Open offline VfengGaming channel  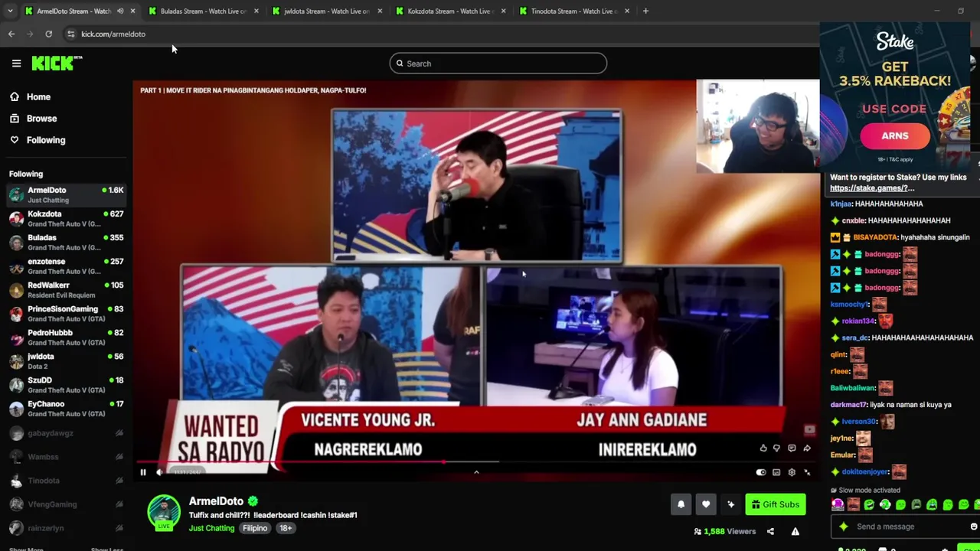click(x=67, y=504)
